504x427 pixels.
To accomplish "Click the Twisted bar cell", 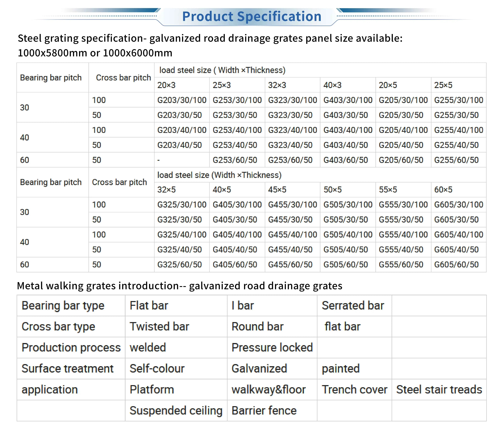I will [159, 327].
